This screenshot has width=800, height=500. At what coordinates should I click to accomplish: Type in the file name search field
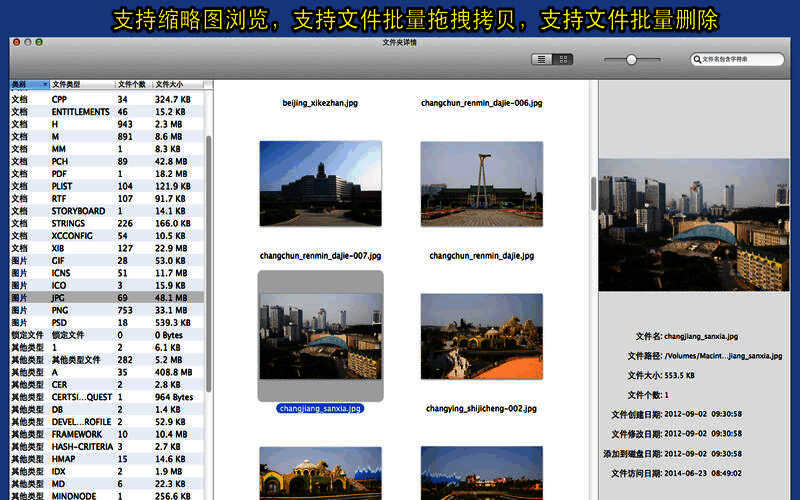(740, 60)
